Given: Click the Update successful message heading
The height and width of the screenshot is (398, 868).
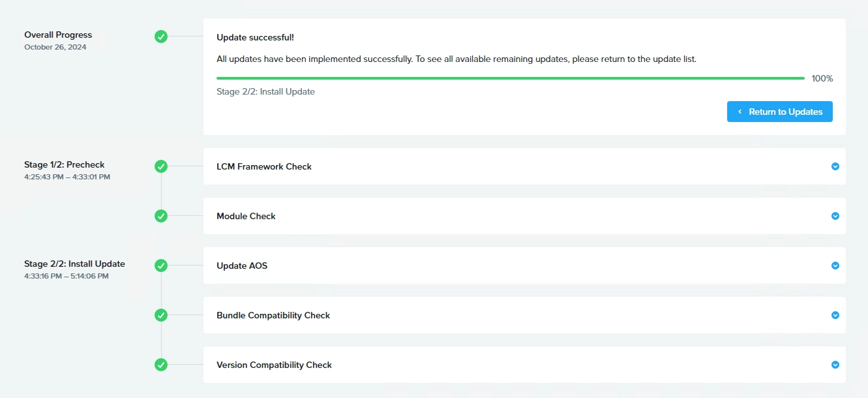Looking at the screenshot, I should click(256, 37).
